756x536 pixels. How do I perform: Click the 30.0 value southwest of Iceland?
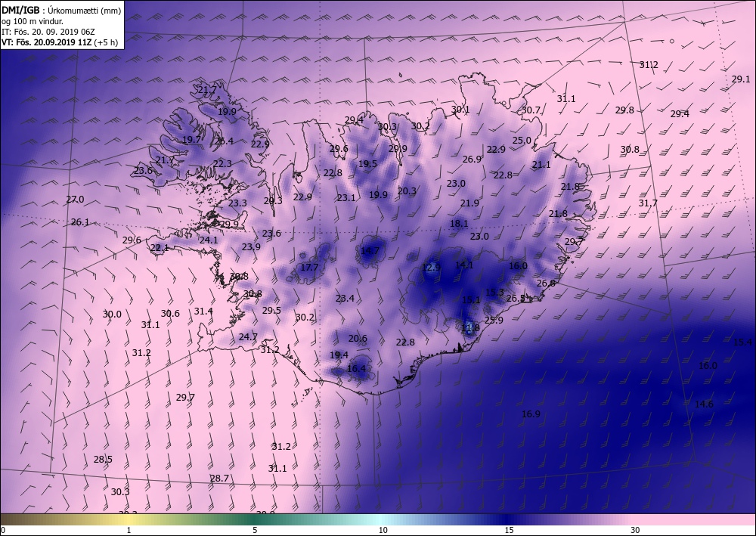(x=112, y=314)
